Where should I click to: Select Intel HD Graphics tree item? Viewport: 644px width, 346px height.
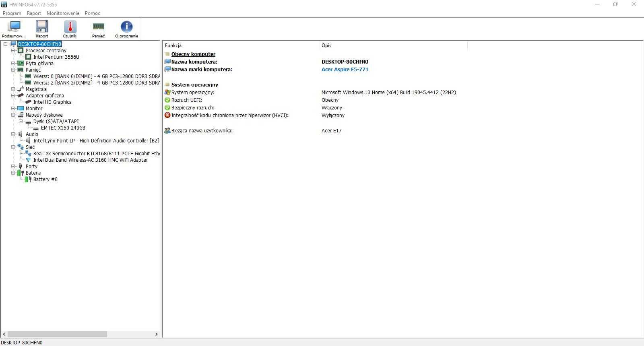click(x=52, y=102)
